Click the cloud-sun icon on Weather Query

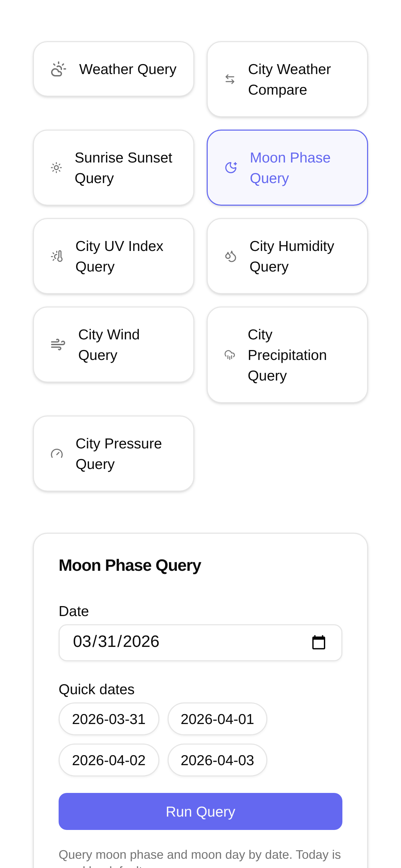(58, 69)
